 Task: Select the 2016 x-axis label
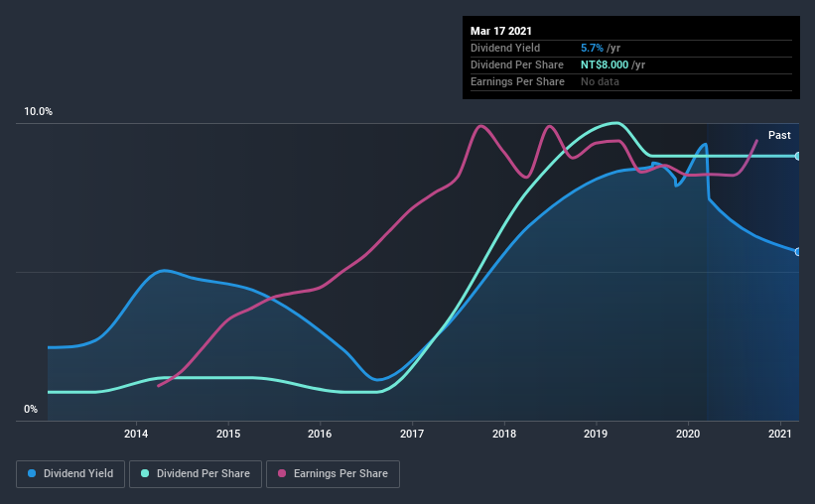320,434
